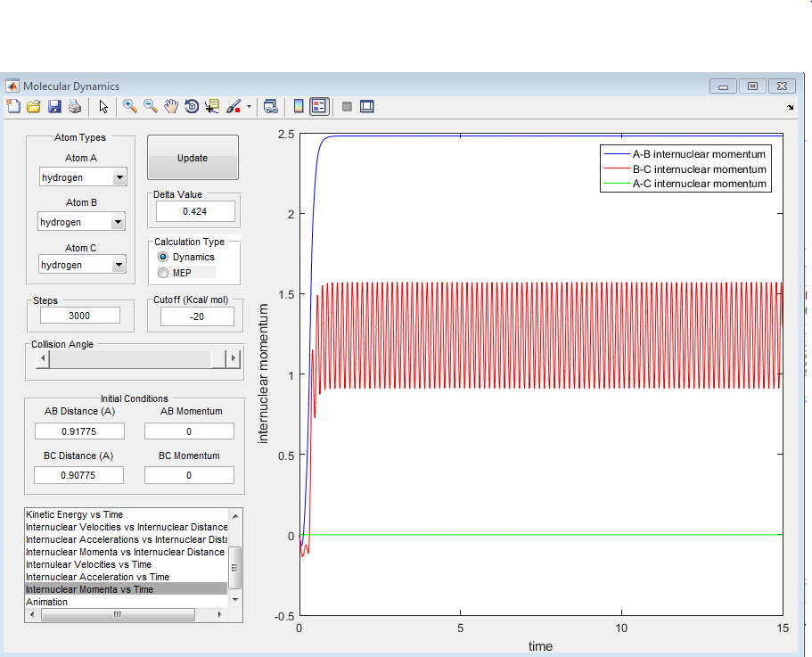The height and width of the screenshot is (657, 812).
Task: Select Kinetic Energy vs Time plot
Action: [75, 514]
